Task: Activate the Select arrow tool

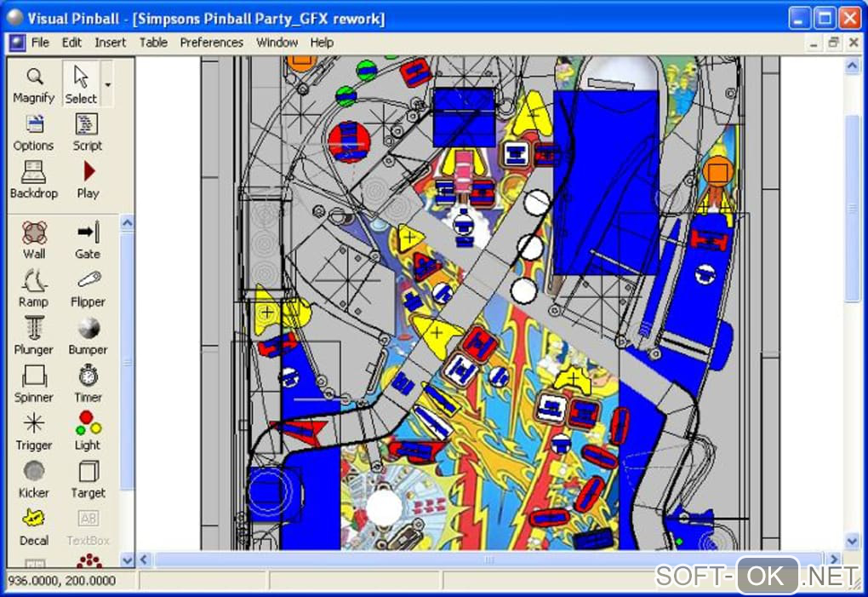Action: click(x=81, y=84)
